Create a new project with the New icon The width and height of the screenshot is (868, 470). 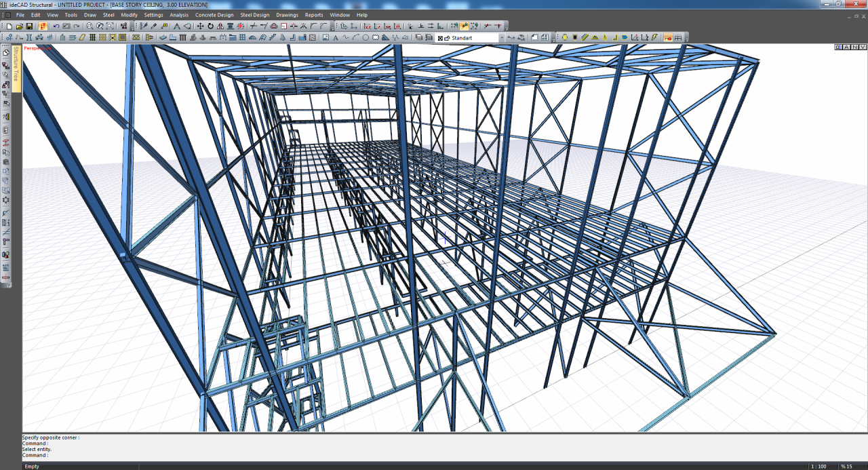click(x=9, y=26)
